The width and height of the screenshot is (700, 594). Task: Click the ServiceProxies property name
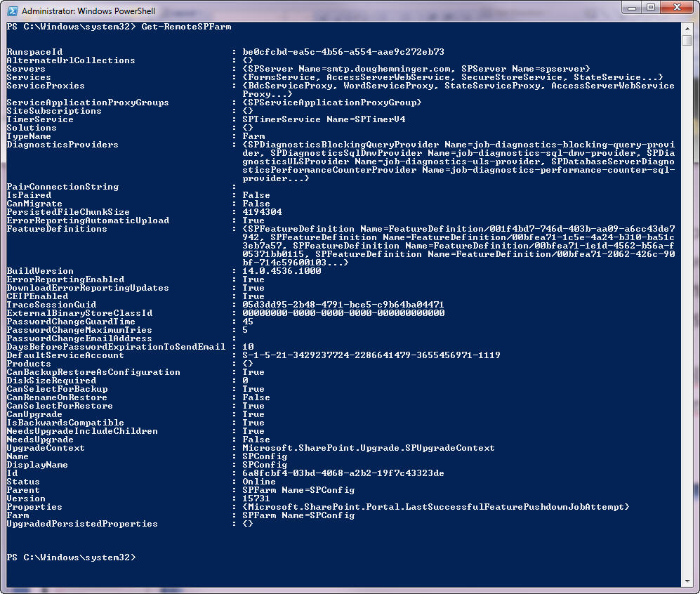tap(46, 86)
